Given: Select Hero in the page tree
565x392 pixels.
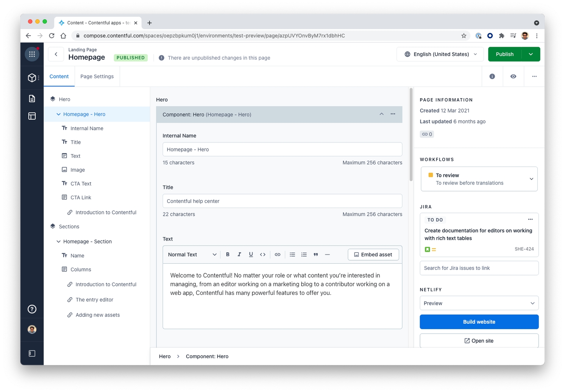Looking at the screenshot, I should (x=64, y=99).
